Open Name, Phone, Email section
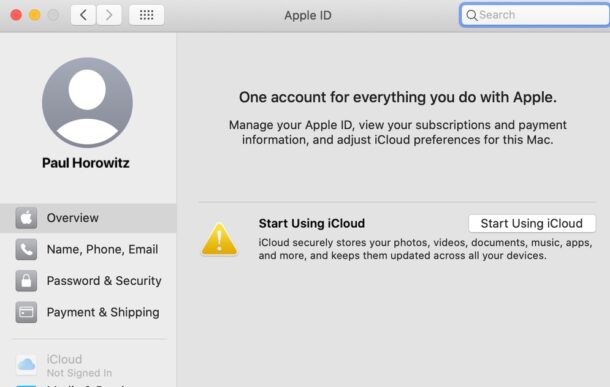 (x=88, y=249)
